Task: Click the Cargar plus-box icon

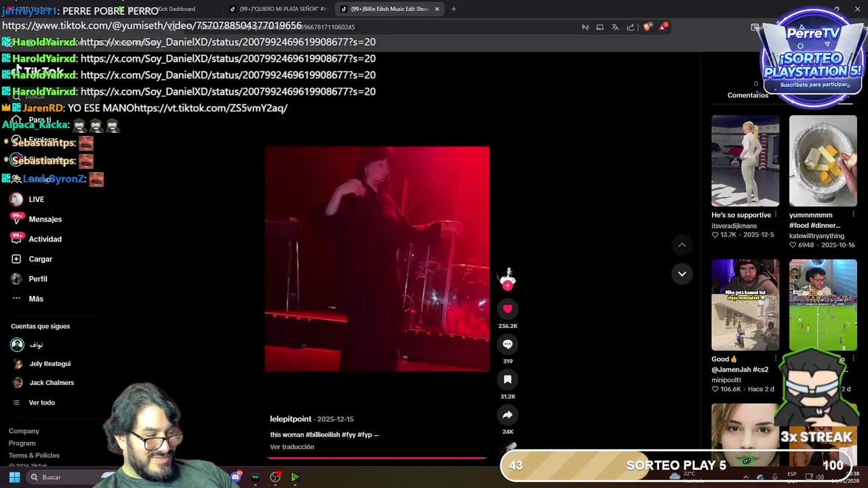Action: tap(16, 259)
